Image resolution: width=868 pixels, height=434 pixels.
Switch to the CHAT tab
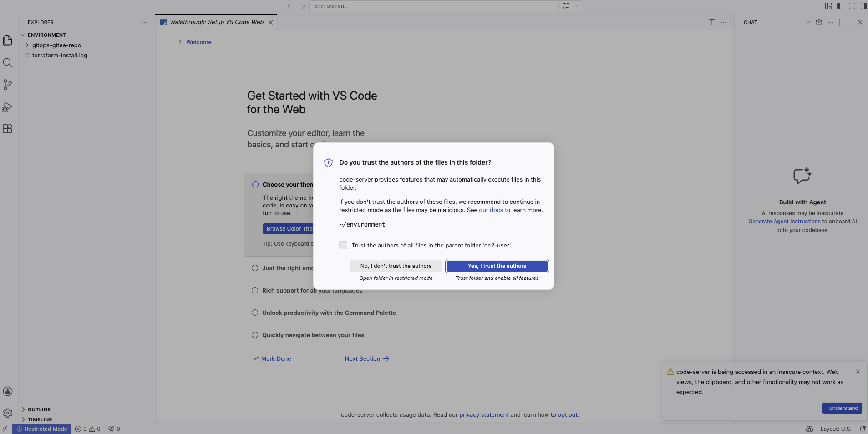750,23
